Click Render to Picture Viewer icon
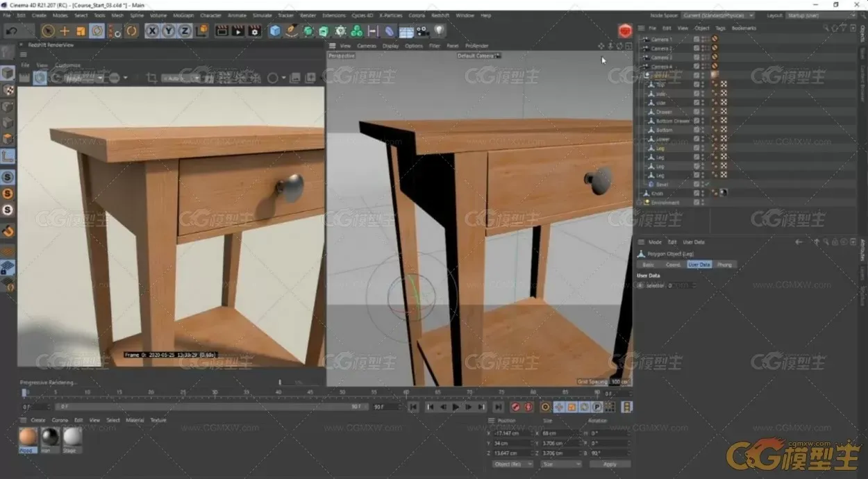 [238, 31]
